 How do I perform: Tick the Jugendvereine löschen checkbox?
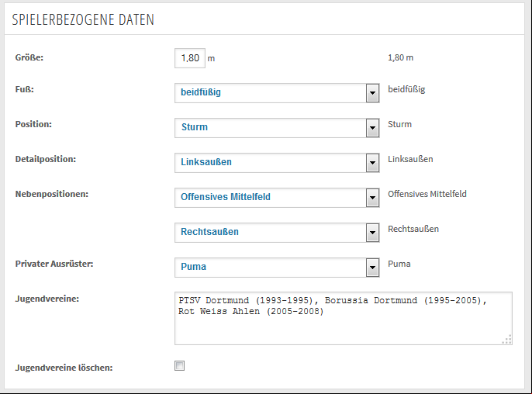click(x=179, y=366)
